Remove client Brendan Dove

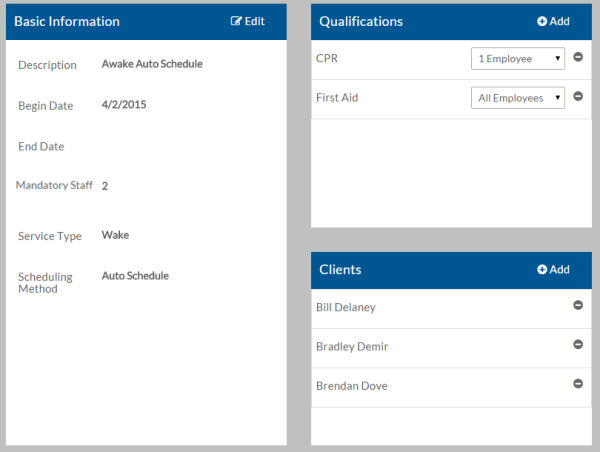(578, 384)
